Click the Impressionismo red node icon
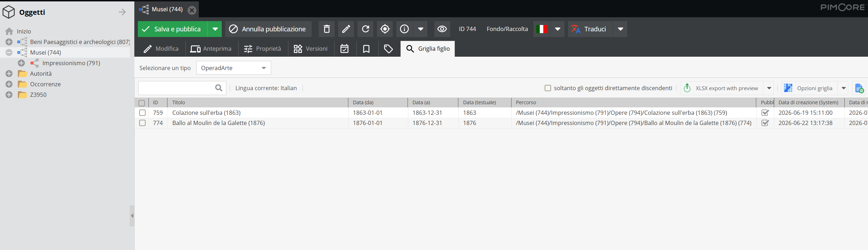This screenshot has height=250, width=868. coord(34,63)
